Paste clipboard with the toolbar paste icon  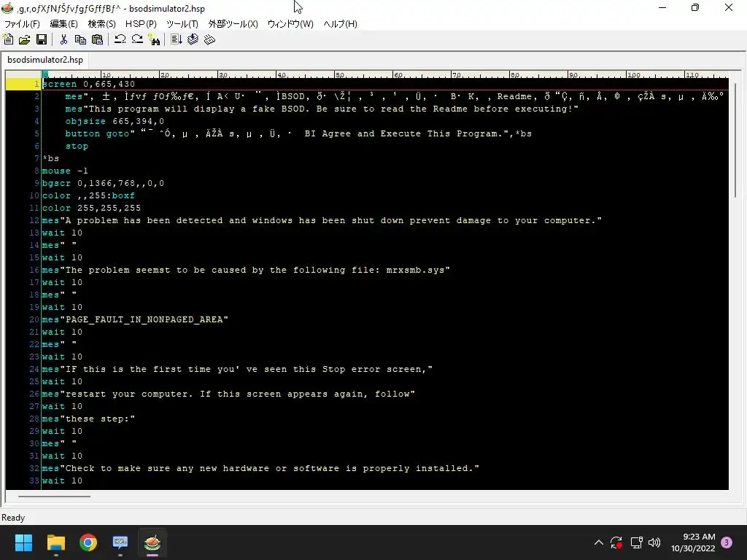click(98, 39)
